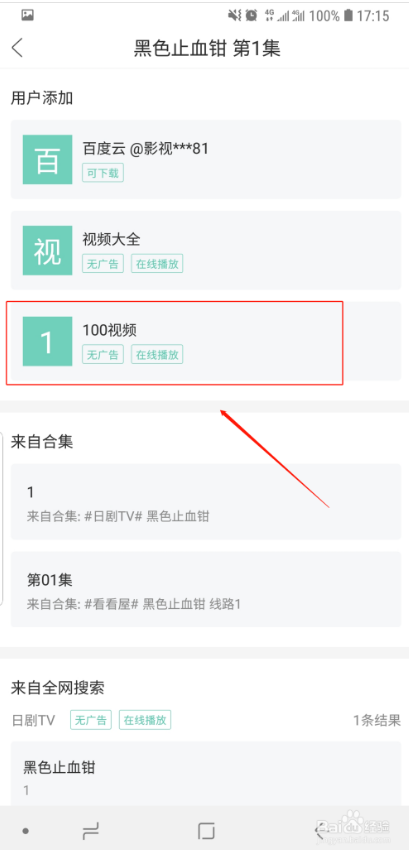Tap the 可下载 tag on 百度云

point(103,173)
